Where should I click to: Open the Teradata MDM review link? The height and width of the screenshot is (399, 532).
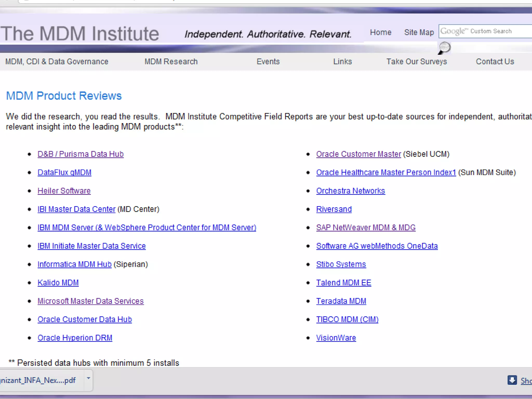(341, 301)
